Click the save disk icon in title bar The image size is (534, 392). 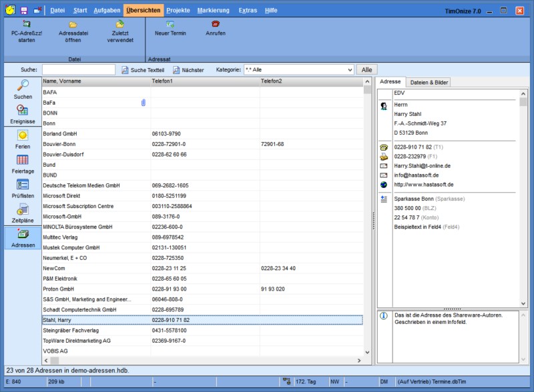pyautogui.click(x=24, y=11)
